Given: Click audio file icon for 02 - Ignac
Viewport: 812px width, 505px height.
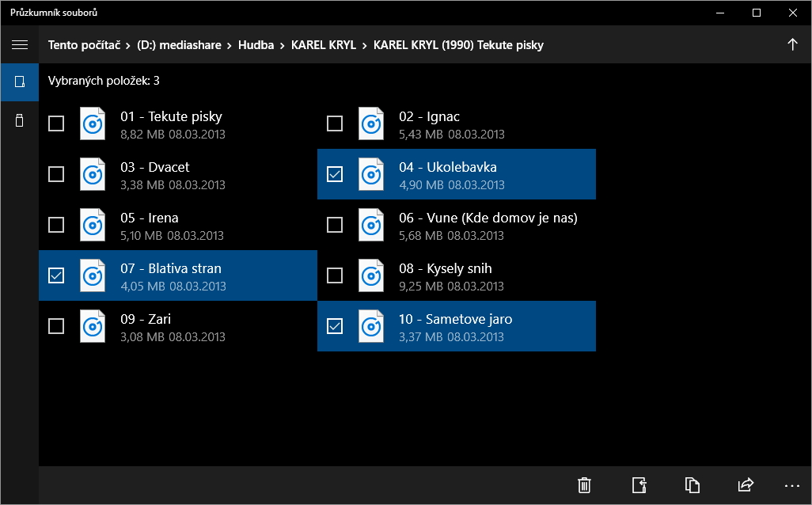Looking at the screenshot, I should click(x=371, y=123).
